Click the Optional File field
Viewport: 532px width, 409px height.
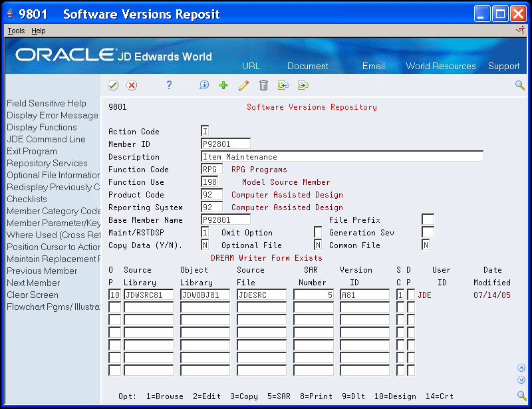point(318,245)
